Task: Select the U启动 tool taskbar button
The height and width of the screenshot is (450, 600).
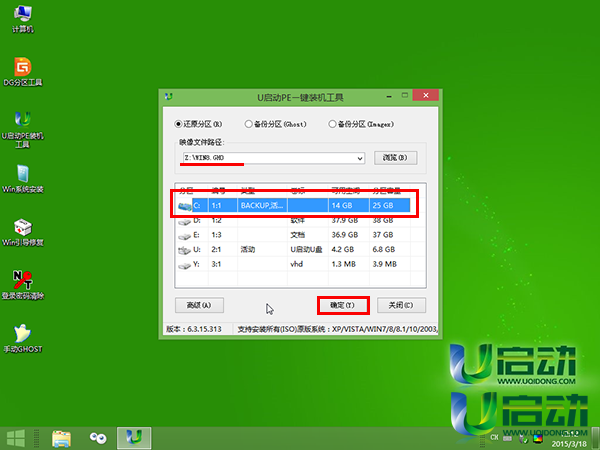Action: [x=134, y=438]
